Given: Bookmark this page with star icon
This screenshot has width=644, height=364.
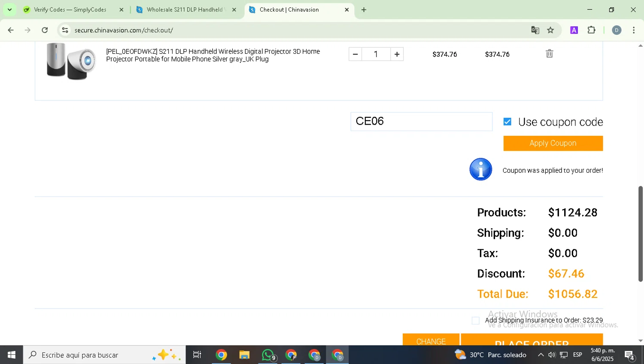Looking at the screenshot, I should (550, 30).
